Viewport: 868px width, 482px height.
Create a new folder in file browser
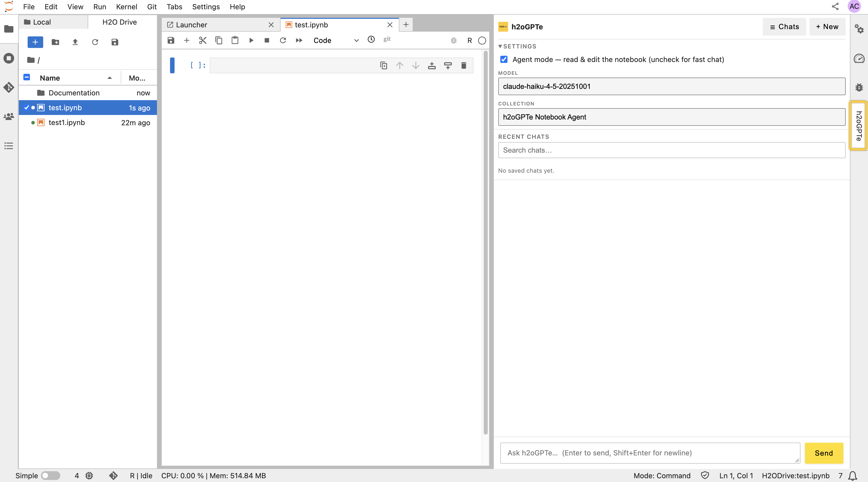pyautogui.click(x=55, y=42)
